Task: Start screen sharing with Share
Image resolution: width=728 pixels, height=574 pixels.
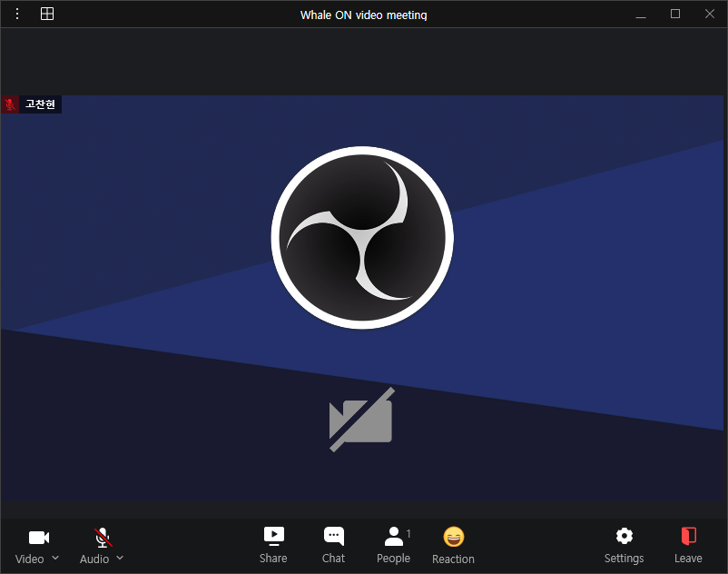Action: click(273, 545)
